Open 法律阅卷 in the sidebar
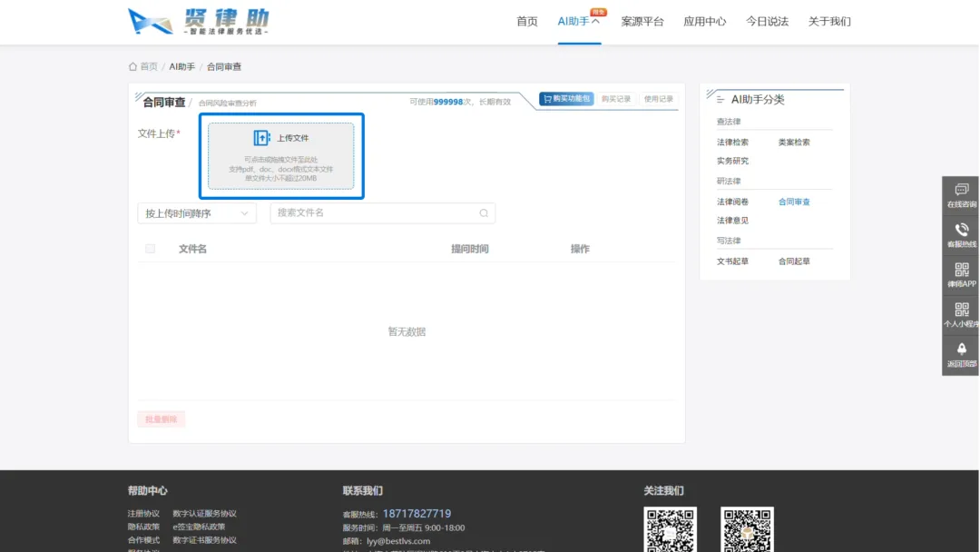 (732, 202)
